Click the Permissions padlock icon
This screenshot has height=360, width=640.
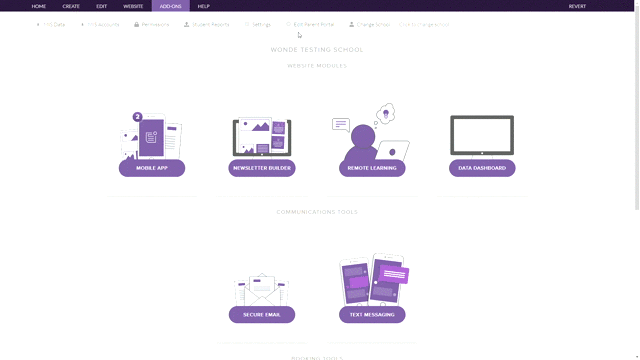(136, 24)
